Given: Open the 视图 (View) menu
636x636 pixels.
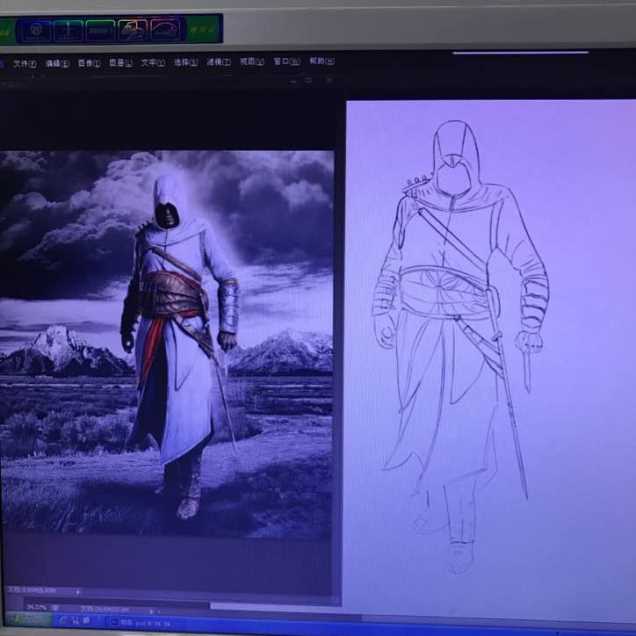Looking at the screenshot, I should click(252, 62).
